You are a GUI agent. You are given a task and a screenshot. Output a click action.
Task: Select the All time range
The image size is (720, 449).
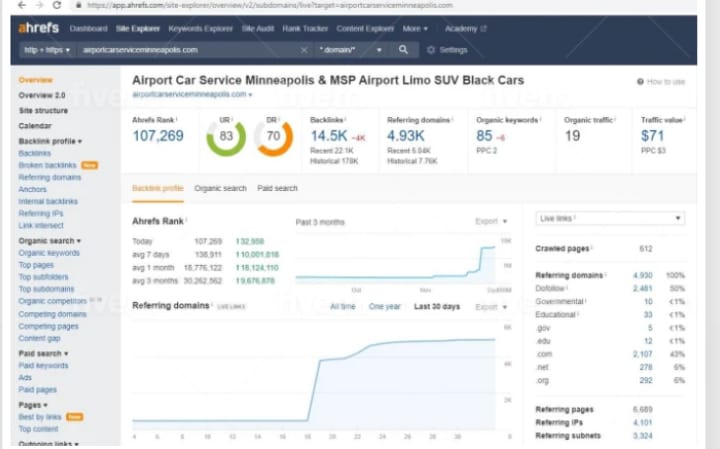point(342,306)
